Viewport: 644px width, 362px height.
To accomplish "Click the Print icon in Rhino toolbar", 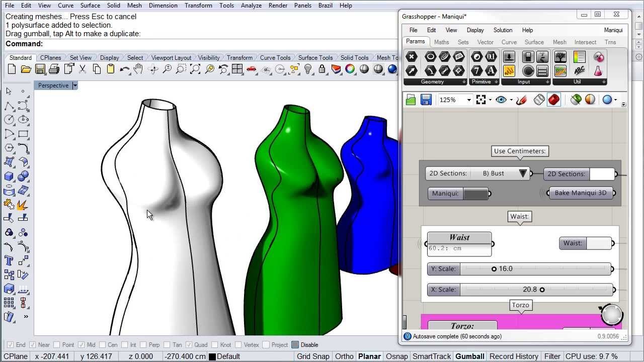I will pos(54,69).
